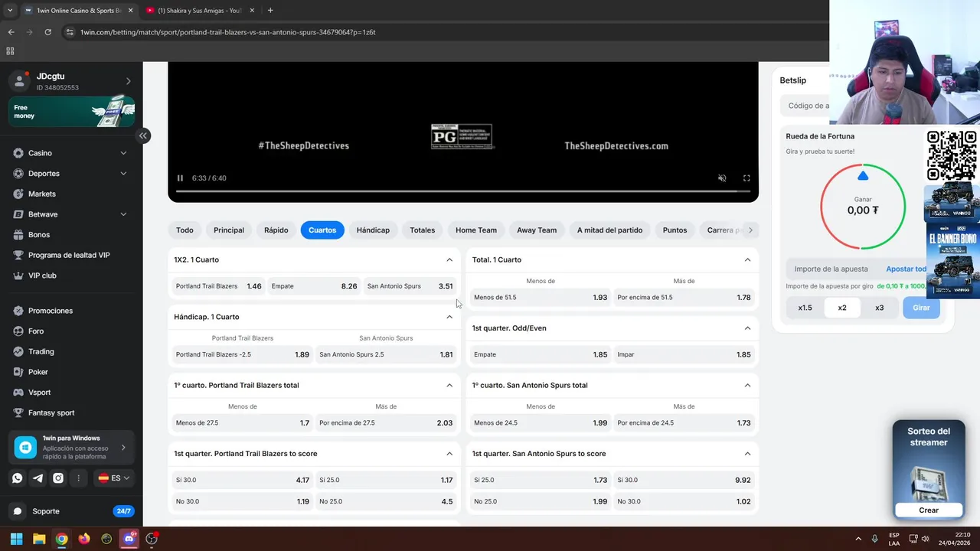Viewport: 980px width, 551px height.
Task: Go back in browser history
Action: [11, 32]
